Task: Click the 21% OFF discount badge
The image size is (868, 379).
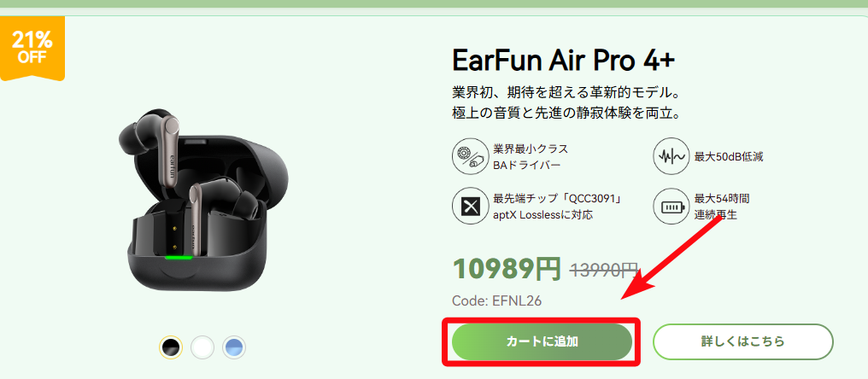Action: pyautogui.click(x=32, y=48)
